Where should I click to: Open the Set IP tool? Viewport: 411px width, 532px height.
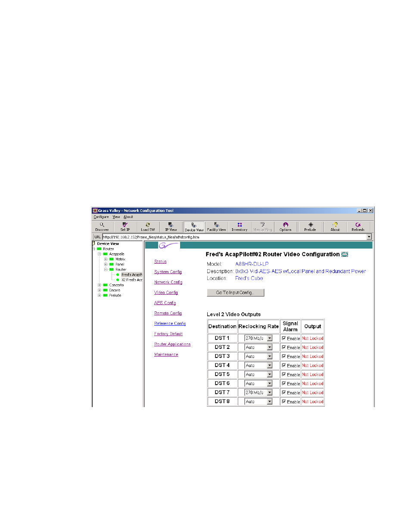(125, 227)
